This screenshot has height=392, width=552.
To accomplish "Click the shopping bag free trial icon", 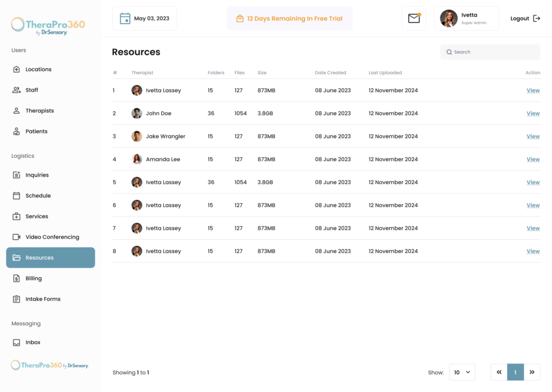I will (x=240, y=19).
